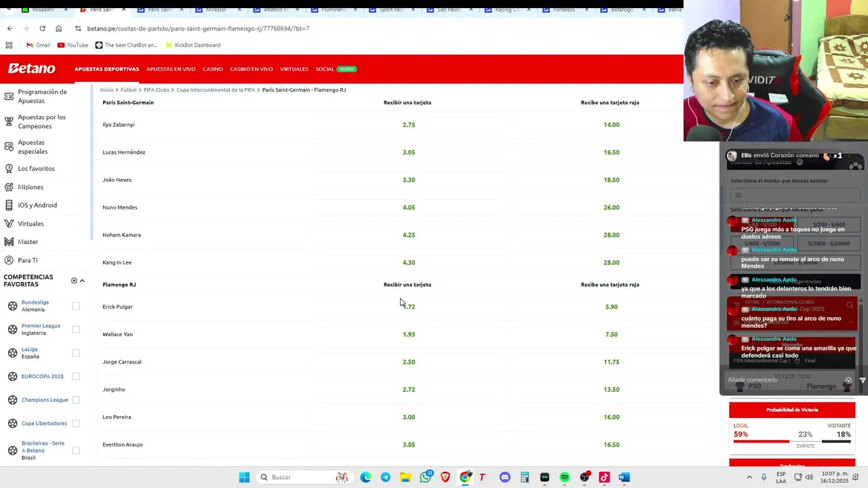Select João Neves card odds 3.30
The image size is (868, 488).
pos(408,180)
